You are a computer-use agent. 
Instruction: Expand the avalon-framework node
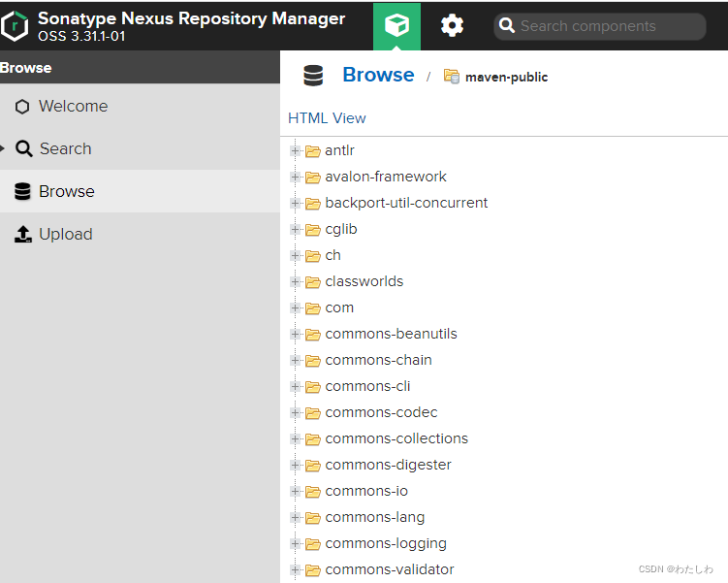tap(295, 177)
